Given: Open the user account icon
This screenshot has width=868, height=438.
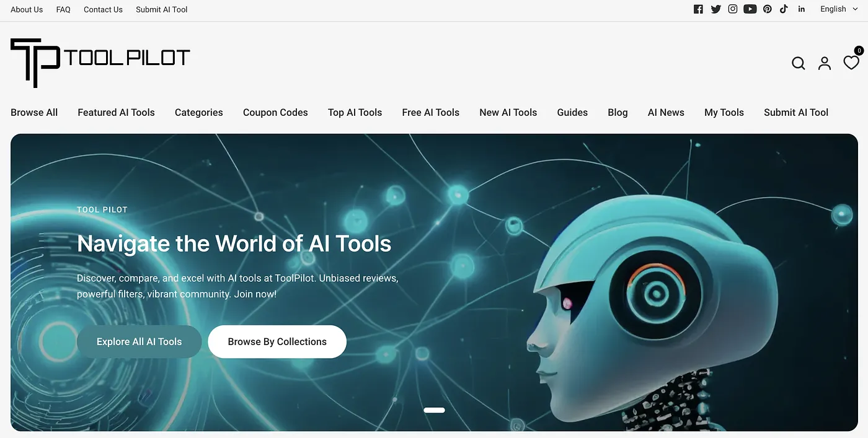Looking at the screenshot, I should tap(825, 63).
